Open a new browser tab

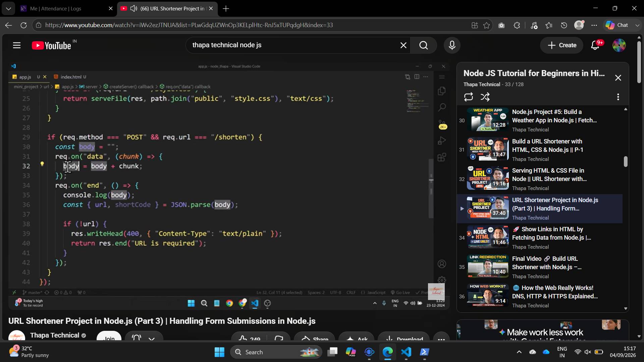click(x=226, y=8)
